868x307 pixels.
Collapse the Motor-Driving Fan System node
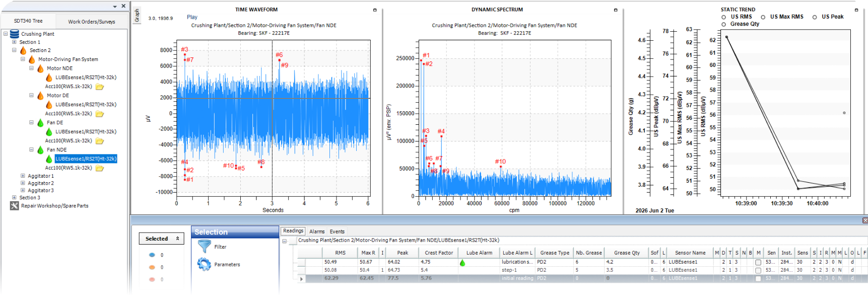point(23,59)
